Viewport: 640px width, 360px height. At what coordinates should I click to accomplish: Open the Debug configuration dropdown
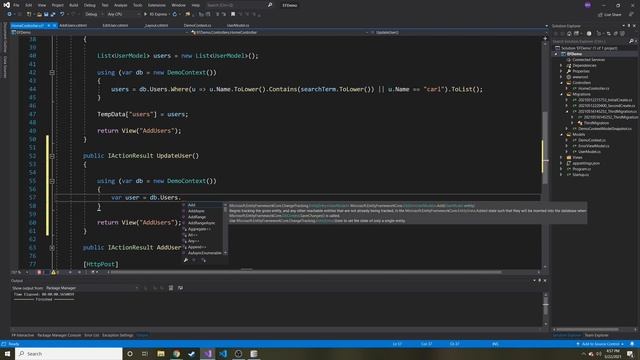(93, 14)
